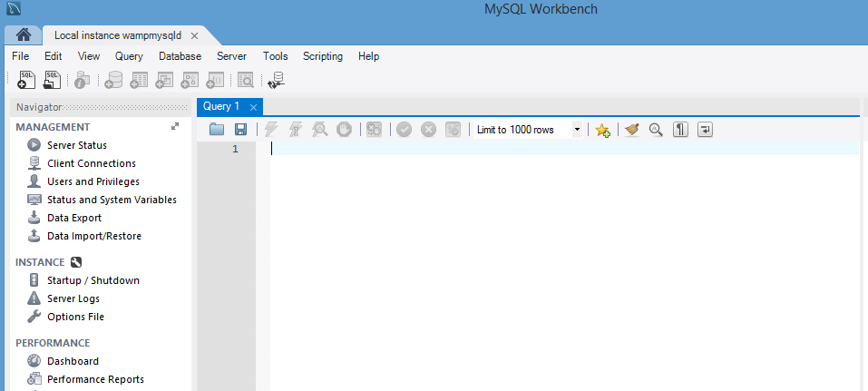The height and width of the screenshot is (391, 868).
Task: Toggle word wrapping in the editor
Action: (705, 130)
